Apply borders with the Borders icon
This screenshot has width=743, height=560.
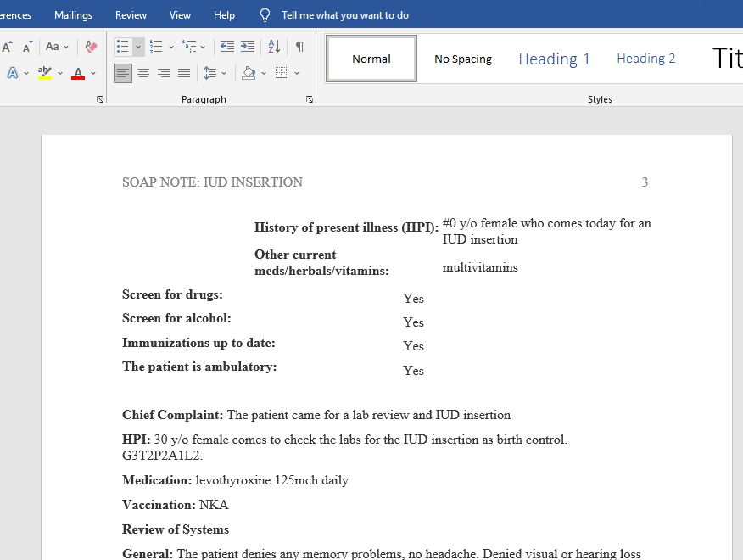281,73
